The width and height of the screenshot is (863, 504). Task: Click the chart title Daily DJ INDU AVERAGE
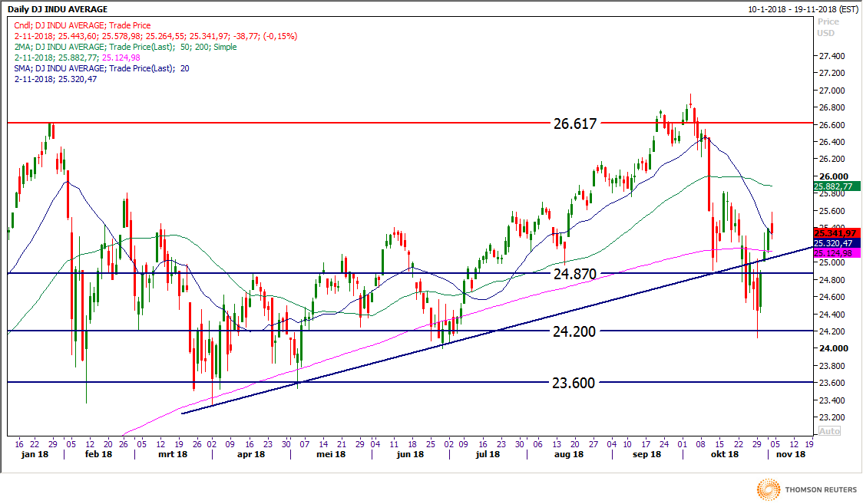(58, 9)
